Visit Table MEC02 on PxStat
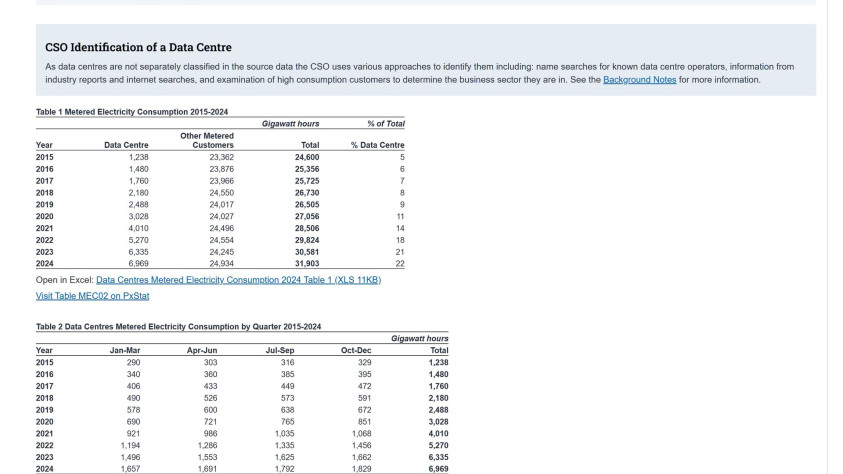843x474 pixels. [x=92, y=296]
